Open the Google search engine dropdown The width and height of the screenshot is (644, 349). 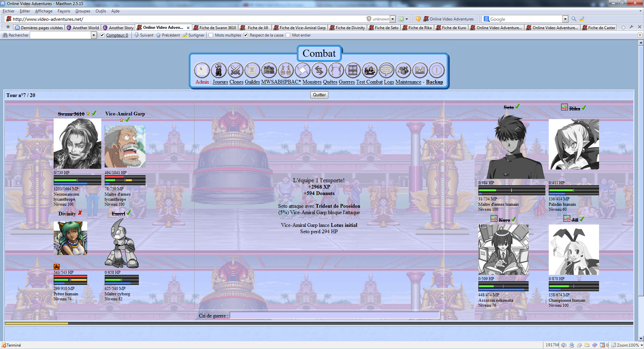565,19
